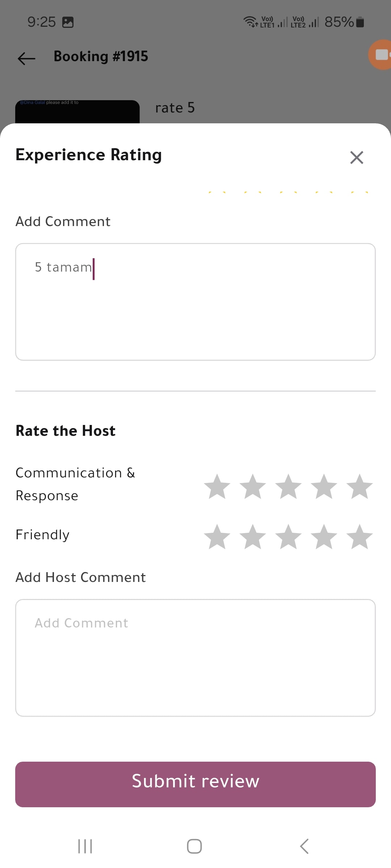Tap the Android home button

click(x=194, y=846)
